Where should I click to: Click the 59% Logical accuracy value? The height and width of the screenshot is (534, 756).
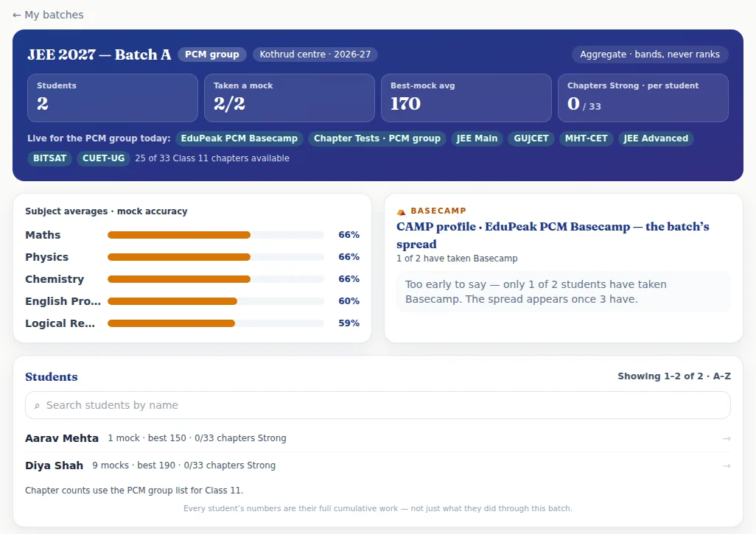tap(349, 323)
